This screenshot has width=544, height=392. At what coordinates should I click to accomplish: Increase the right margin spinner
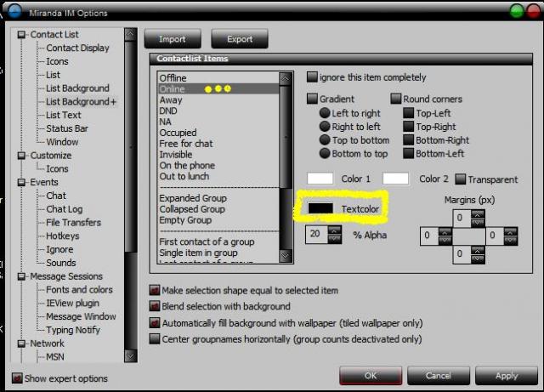pos(510,231)
